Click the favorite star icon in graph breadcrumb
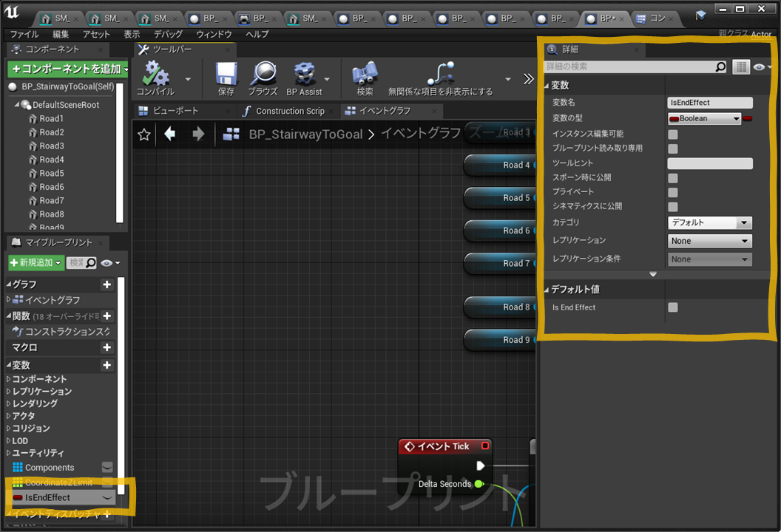781x532 pixels. 144,134
